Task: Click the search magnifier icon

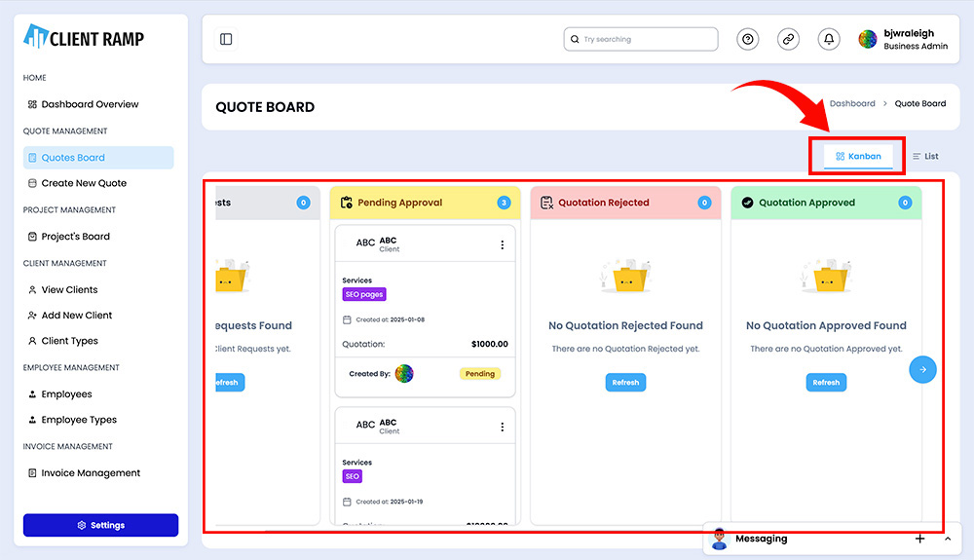Action: [575, 39]
